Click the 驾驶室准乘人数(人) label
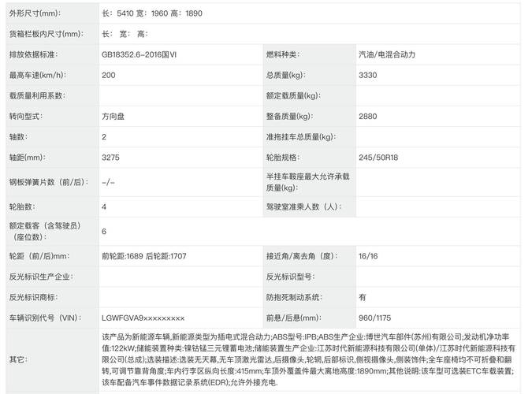 click(303, 206)
